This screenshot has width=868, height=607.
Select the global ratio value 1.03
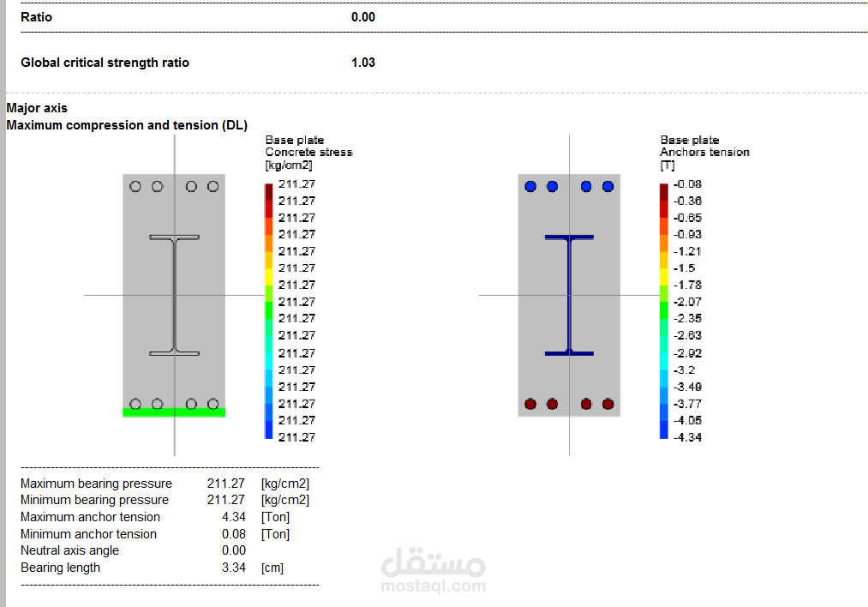(x=363, y=63)
